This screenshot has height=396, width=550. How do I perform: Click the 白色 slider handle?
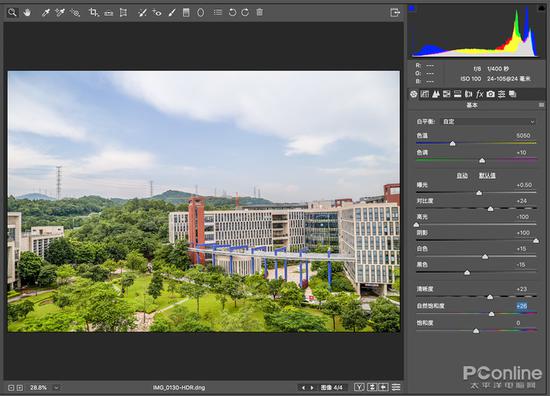[x=485, y=257]
